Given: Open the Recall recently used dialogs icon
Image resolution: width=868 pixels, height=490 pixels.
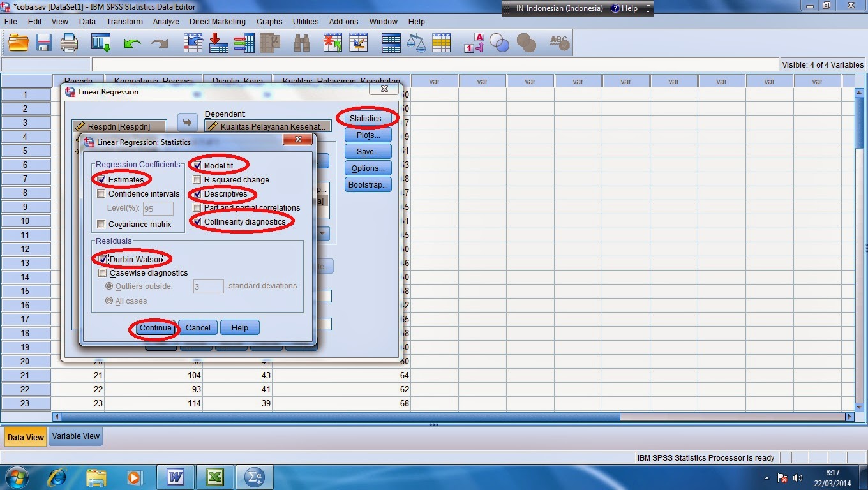Looking at the screenshot, I should (101, 43).
